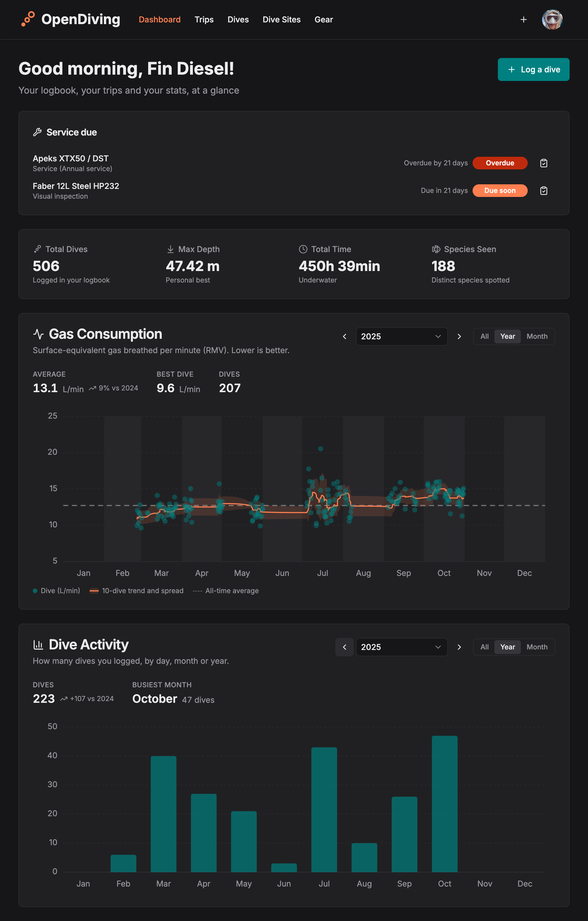Click the Log a dive button
588x921 pixels.
point(533,69)
